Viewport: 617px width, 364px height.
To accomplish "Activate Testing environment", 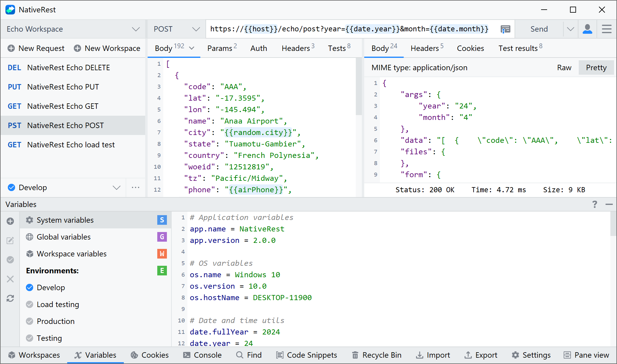I will click(30, 338).
